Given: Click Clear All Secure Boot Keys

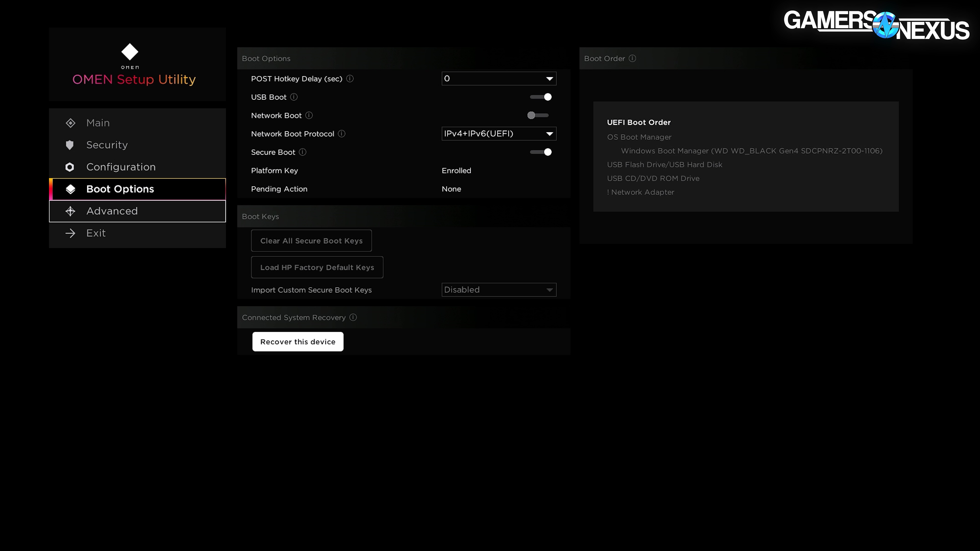Looking at the screenshot, I should [311, 241].
